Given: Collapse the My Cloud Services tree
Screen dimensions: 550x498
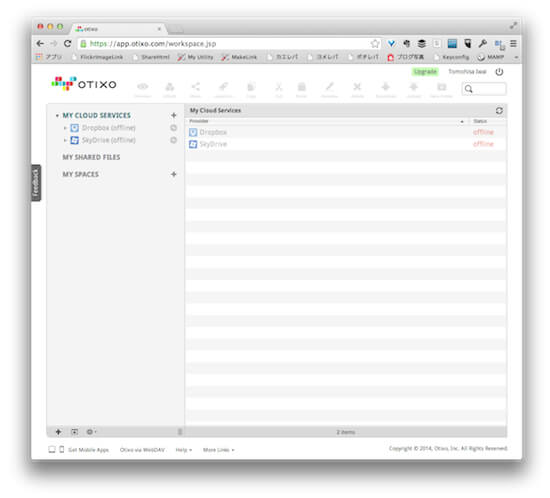Looking at the screenshot, I should coord(57,115).
